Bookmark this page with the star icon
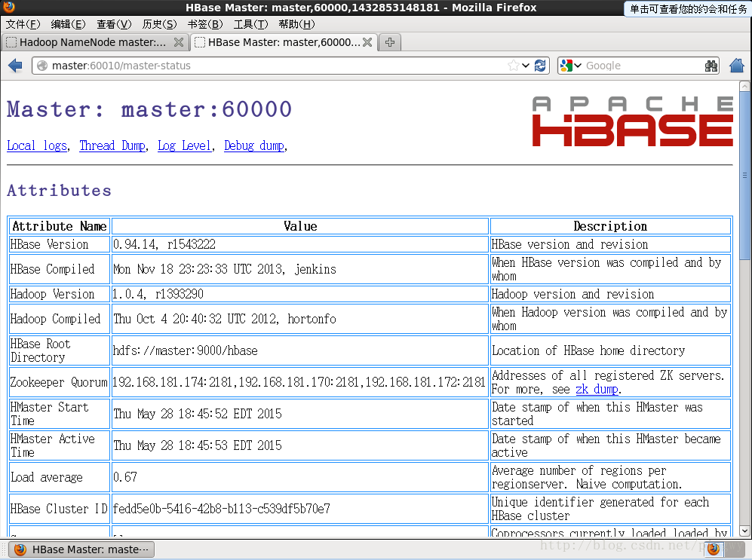The width and height of the screenshot is (752, 560). click(514, 66)
